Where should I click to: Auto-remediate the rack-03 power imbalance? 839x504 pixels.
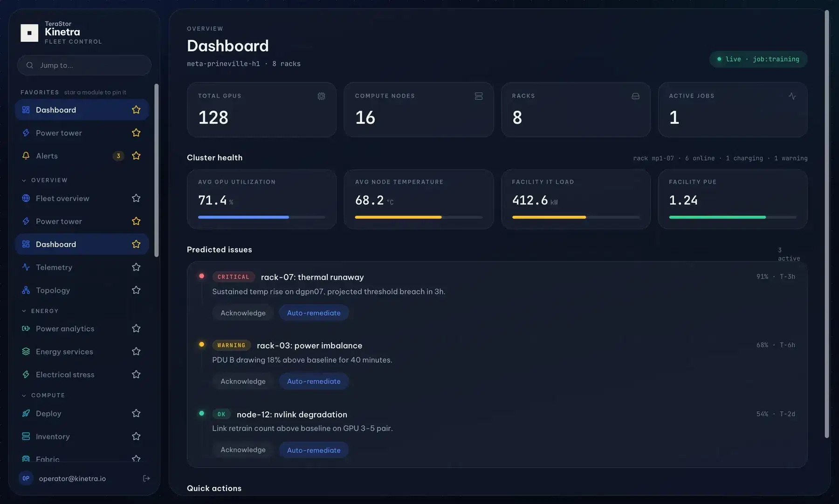point(314,381)
